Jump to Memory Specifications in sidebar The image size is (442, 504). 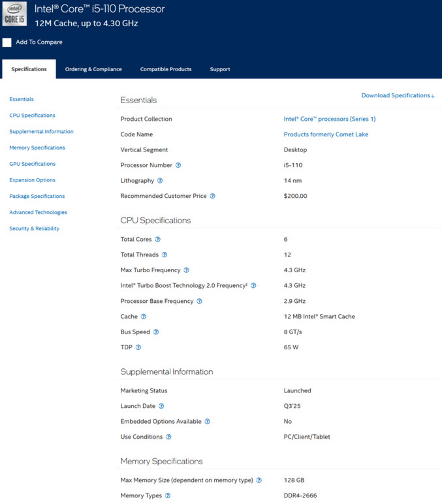[37, 148]
